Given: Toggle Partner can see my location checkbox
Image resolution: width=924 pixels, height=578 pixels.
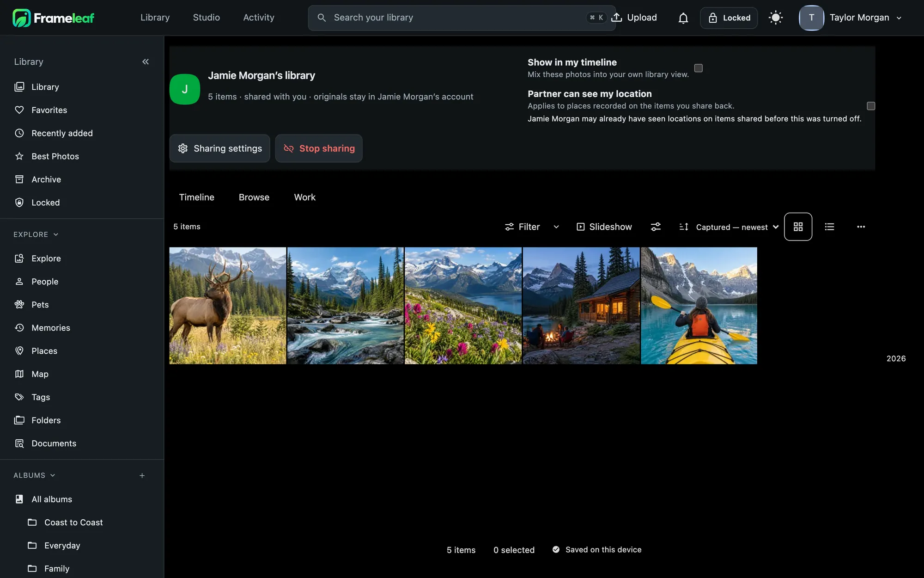Looking at the screenshot, I should tap(871, 106).
